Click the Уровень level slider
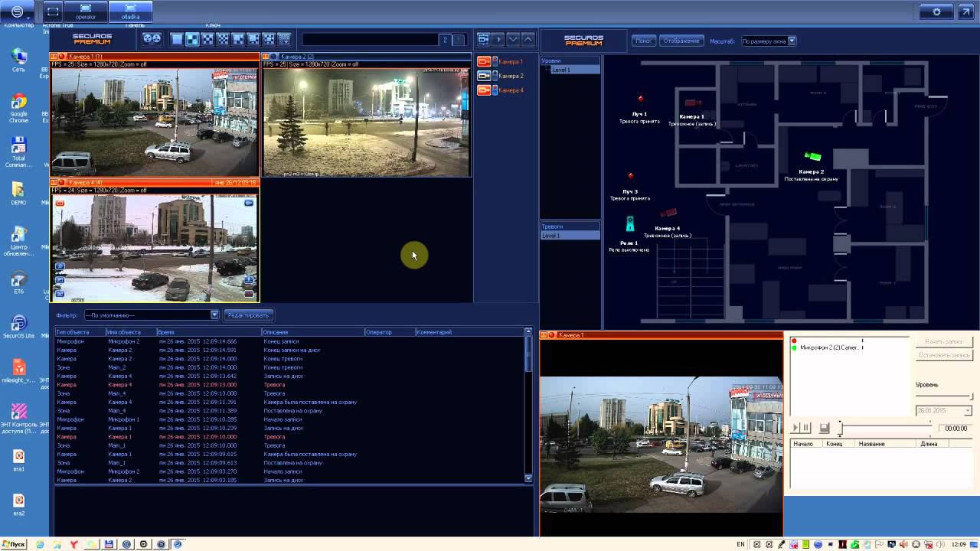 click(945, 396)
